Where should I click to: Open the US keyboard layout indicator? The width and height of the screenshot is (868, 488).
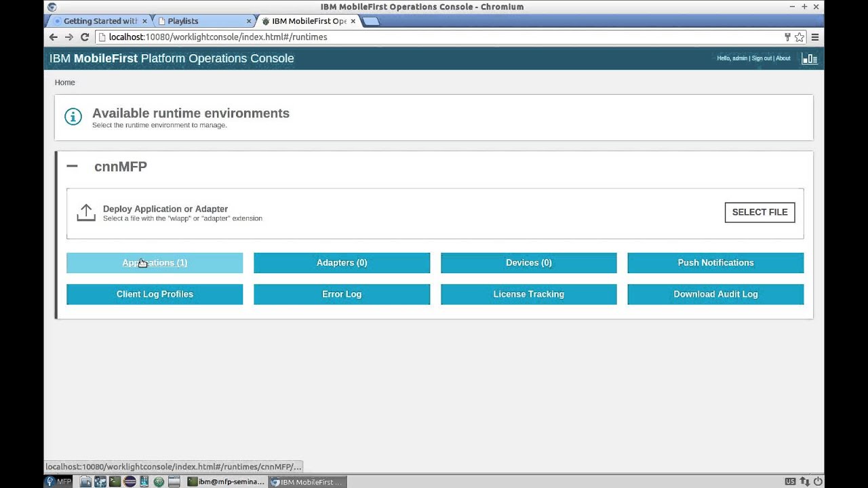click(x=790, y=482)
